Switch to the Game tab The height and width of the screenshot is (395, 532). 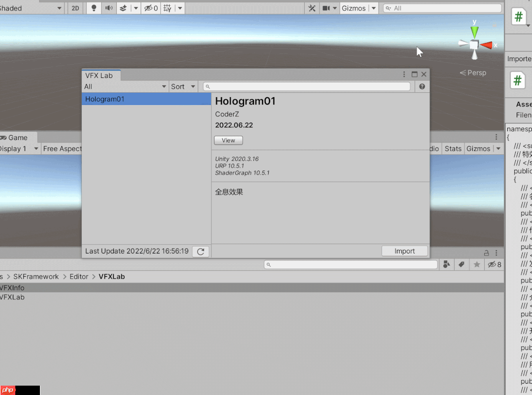(x=16, y=137)
